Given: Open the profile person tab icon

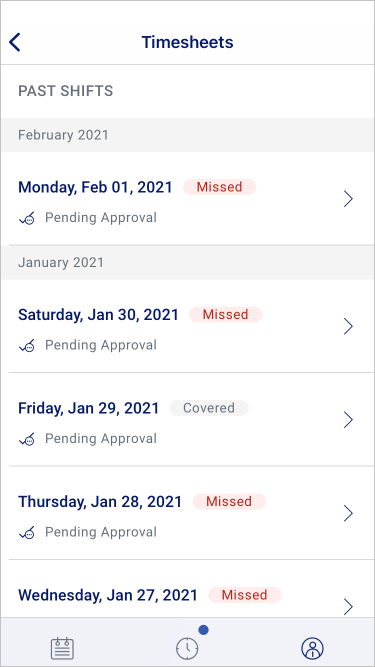Looking at the screenshot, I should (312, 648).
